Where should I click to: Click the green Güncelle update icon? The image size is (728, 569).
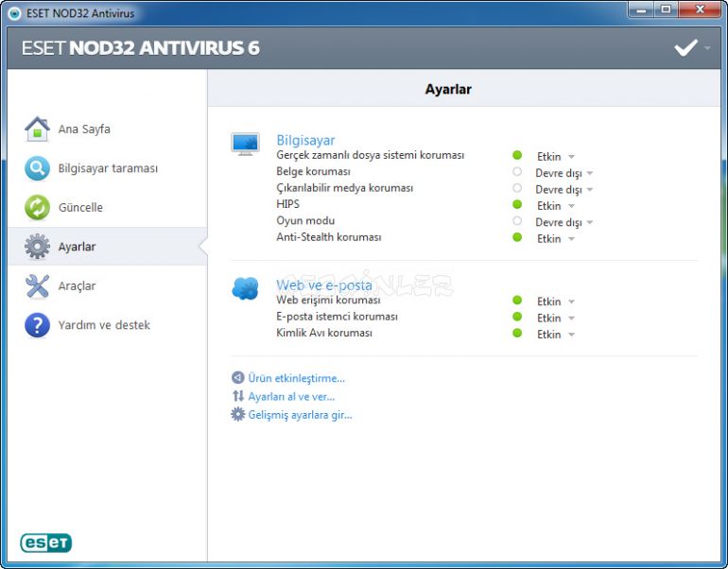pyautogui.click(x=37, y=208)
